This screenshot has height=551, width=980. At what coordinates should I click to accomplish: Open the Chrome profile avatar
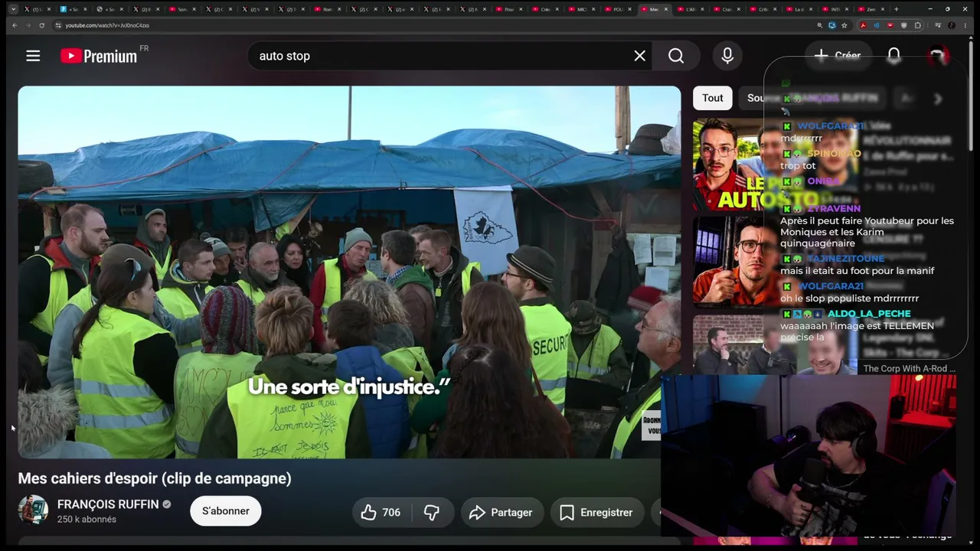(953, 25)
